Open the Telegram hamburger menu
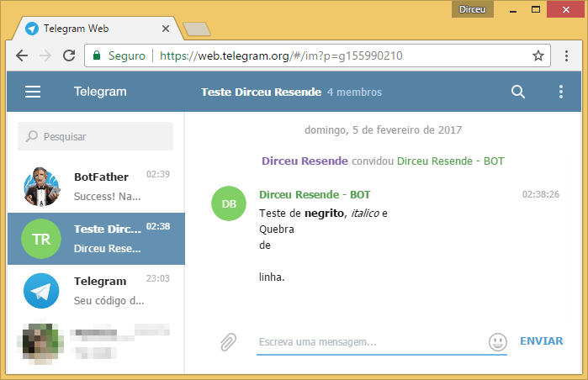This screenshot has width=588, height=380. tap(33, 92)
